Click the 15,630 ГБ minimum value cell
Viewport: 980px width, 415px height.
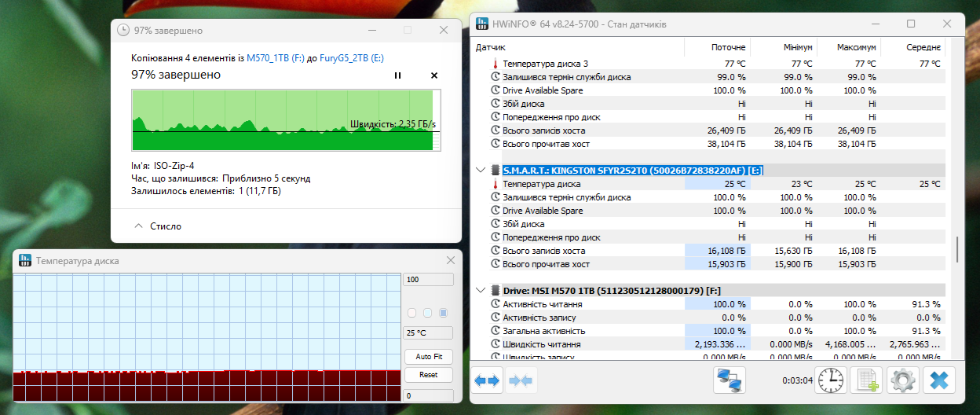[x=784, y=251]
